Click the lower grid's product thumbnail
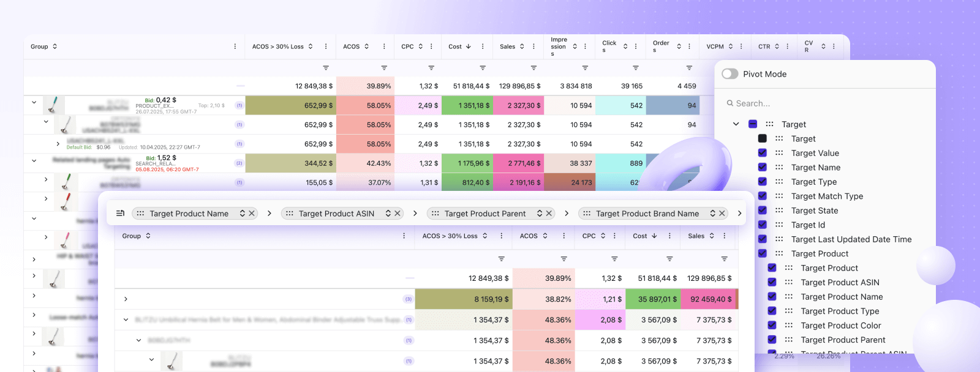This screenshot has height=372, width=980. pyautogui.click(x=172, y=361)
